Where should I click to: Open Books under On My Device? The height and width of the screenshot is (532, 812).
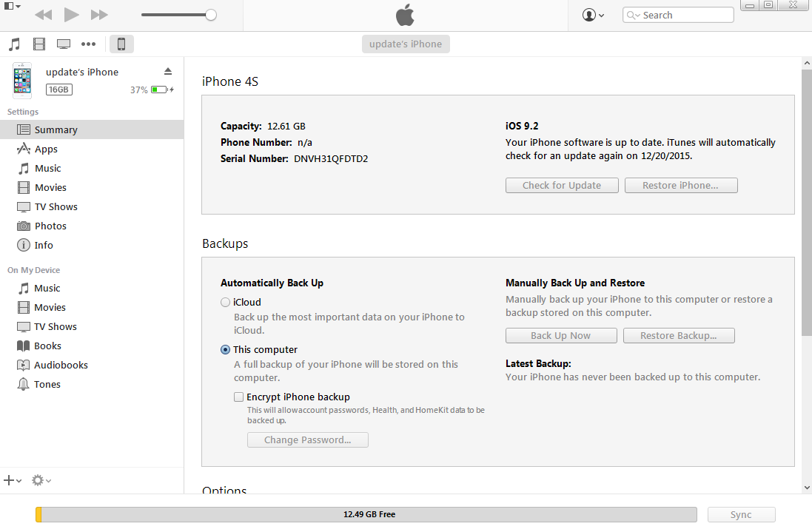tap(92, 346)
